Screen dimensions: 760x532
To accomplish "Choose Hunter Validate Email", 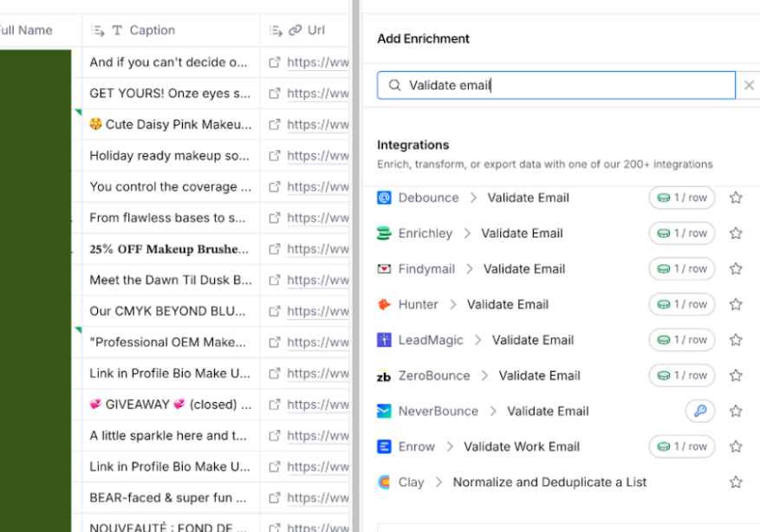I will click(x=508, y=304).
